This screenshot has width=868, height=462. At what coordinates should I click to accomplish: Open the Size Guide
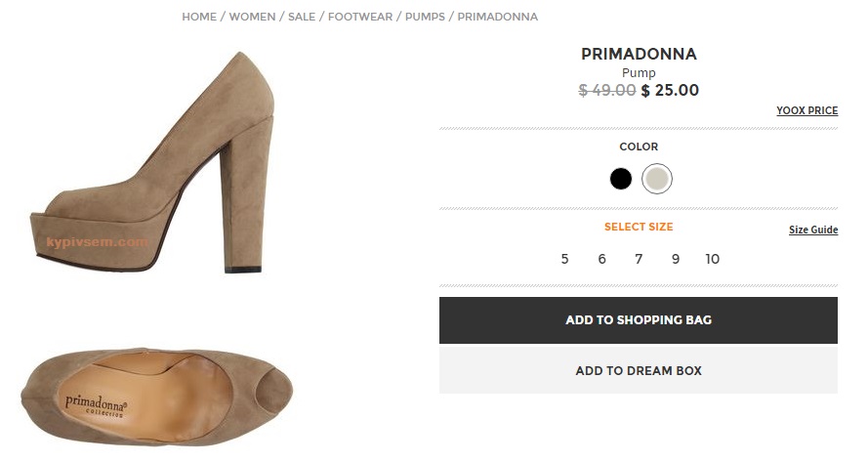(x=813, y=231)
